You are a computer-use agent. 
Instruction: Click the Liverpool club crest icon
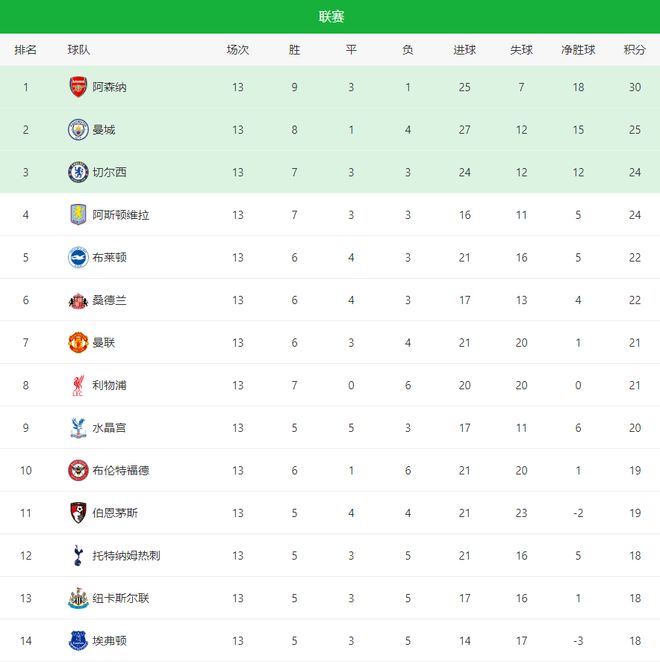pyautogui.click(x=78, y=385)
